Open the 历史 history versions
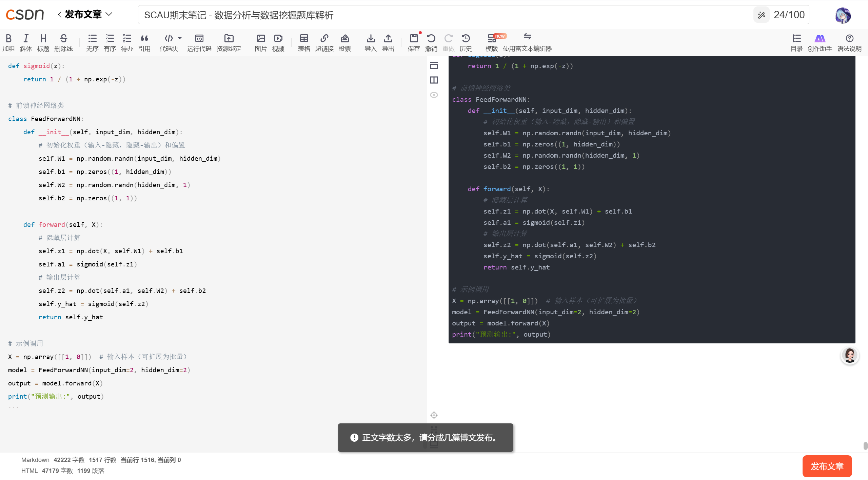 [x=466, y=43]
